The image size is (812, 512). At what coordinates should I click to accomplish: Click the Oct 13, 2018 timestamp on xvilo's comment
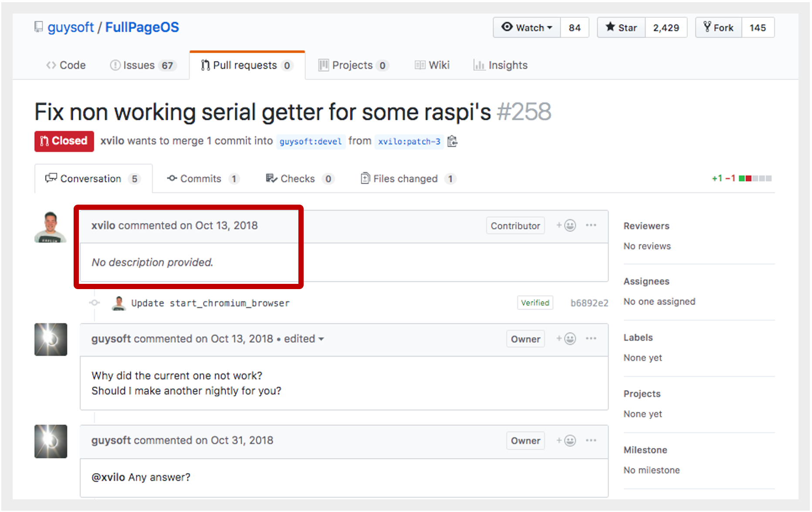227,226
